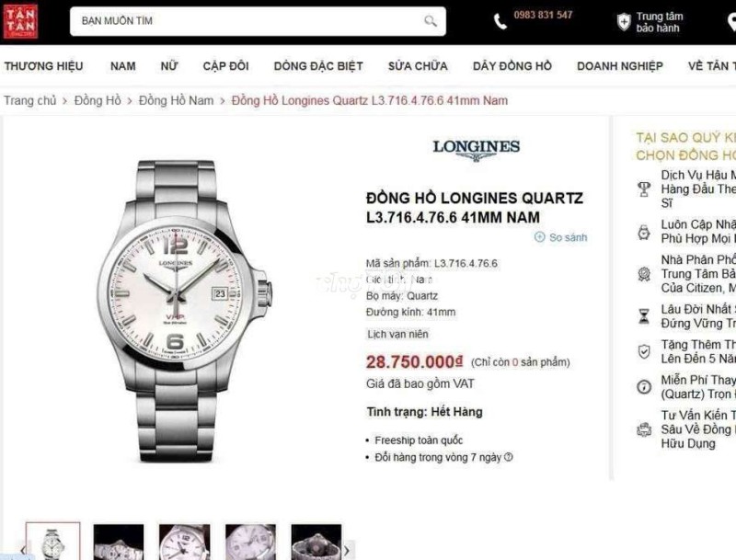Viewport: 736px width, 560px height.
Task: Click the phone handset icon
Action: (500, 21)
